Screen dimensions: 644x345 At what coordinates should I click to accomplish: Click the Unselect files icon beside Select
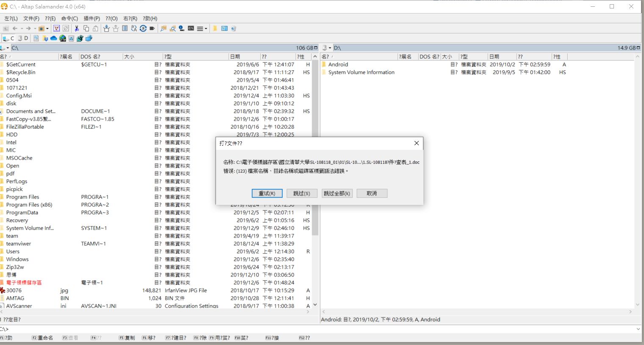[66, 28]
